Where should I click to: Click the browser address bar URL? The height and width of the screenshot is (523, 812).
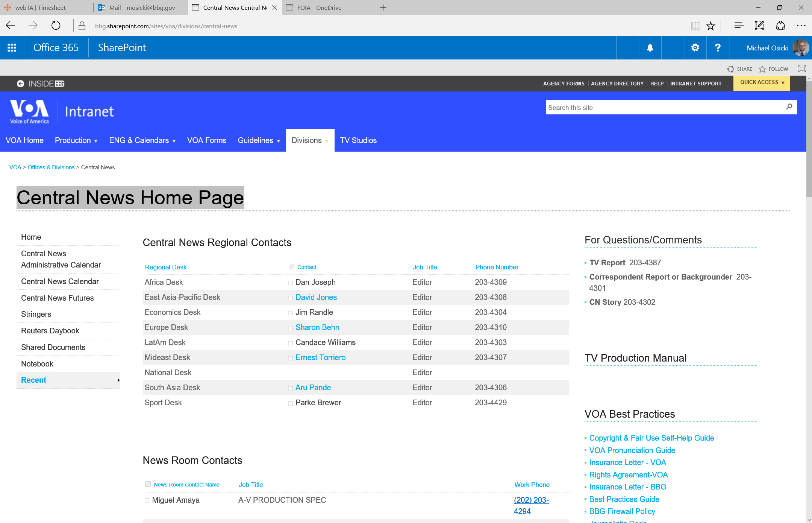point(166,26)
